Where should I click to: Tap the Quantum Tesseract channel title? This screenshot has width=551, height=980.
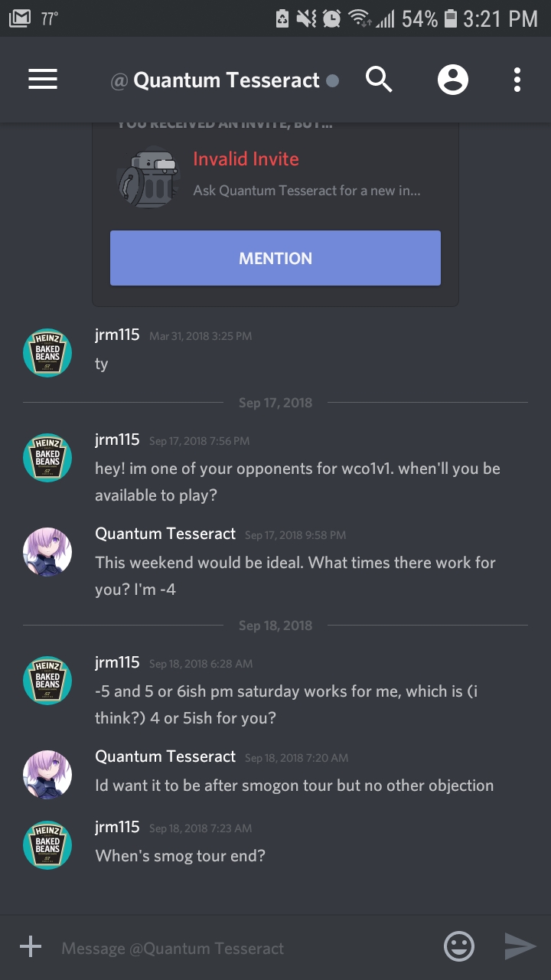tap(226, 80)
